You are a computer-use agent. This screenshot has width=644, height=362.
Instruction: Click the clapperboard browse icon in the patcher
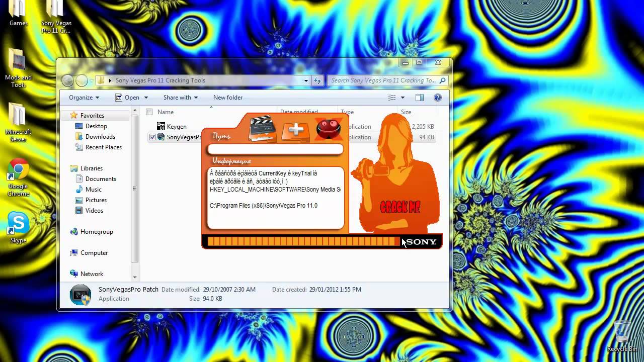click(x=263, y=129)
